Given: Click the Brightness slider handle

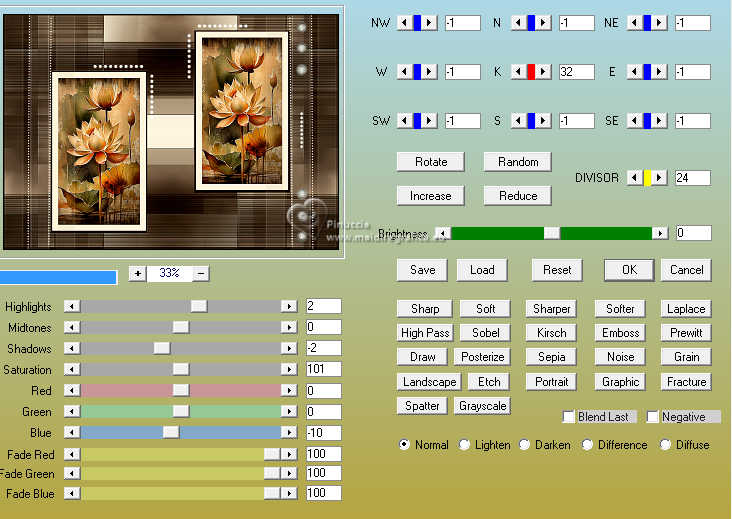Looking at the screenshot, I should point(552,233).
